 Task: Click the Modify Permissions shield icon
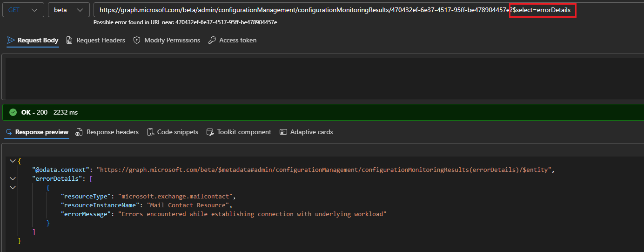coord(137,41)
